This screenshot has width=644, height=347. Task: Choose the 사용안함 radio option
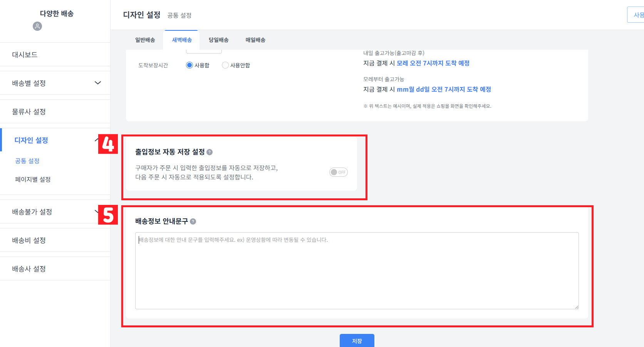(225, 65)
